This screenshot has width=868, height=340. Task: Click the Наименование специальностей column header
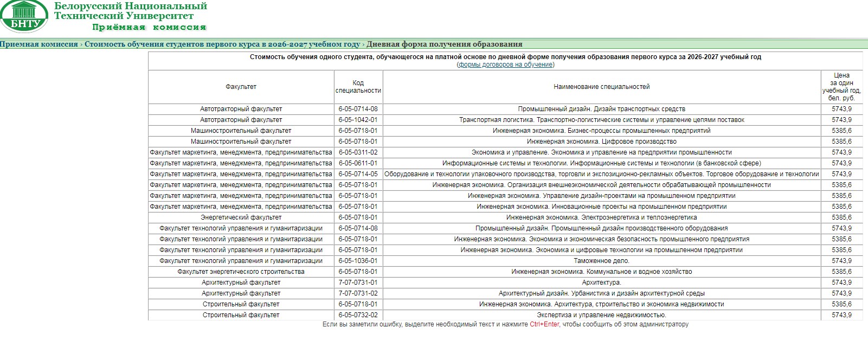click(602, 87)
